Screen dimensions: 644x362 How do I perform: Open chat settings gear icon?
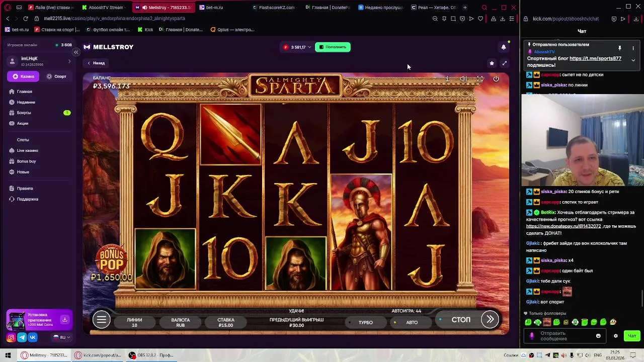615,336
